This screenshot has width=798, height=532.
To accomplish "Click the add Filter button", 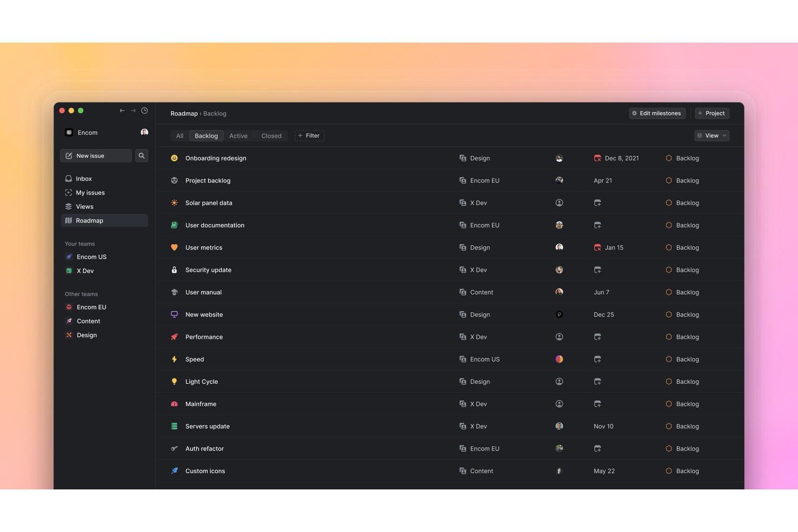I will coord(309,136).
